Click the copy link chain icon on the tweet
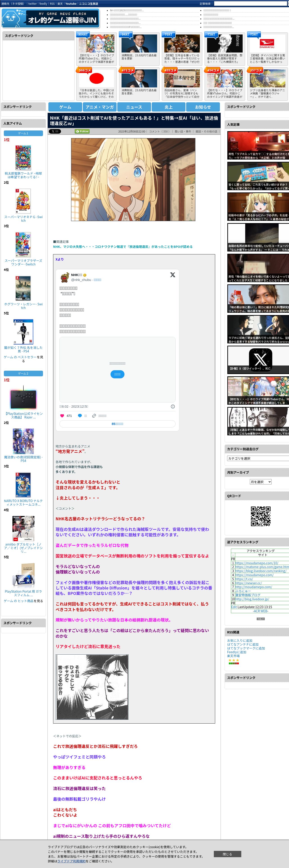 click(94, 416)
